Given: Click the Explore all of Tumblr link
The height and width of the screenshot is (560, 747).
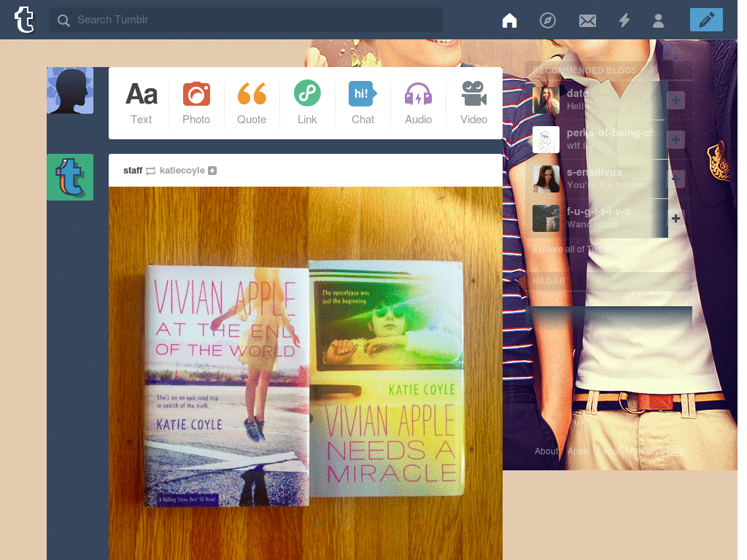Looking at the screenshot, I should pyautogui.click(x=574, y=249).
